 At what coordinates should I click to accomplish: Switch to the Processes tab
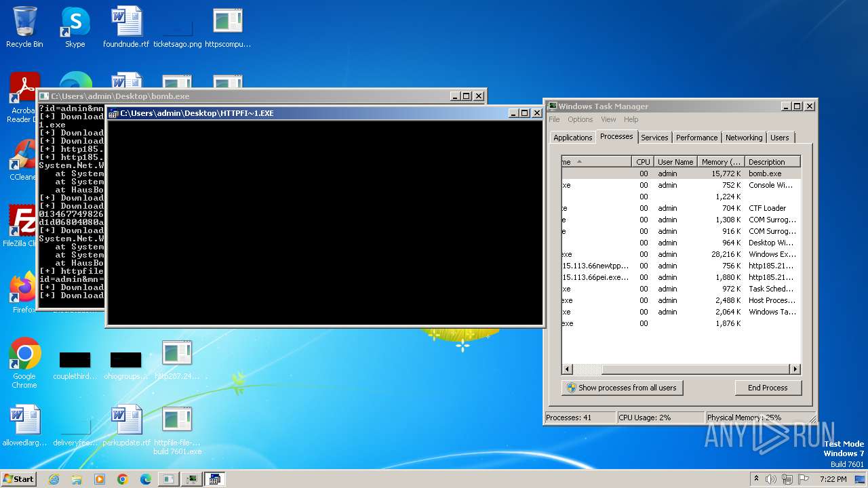(x=616, y=136)
